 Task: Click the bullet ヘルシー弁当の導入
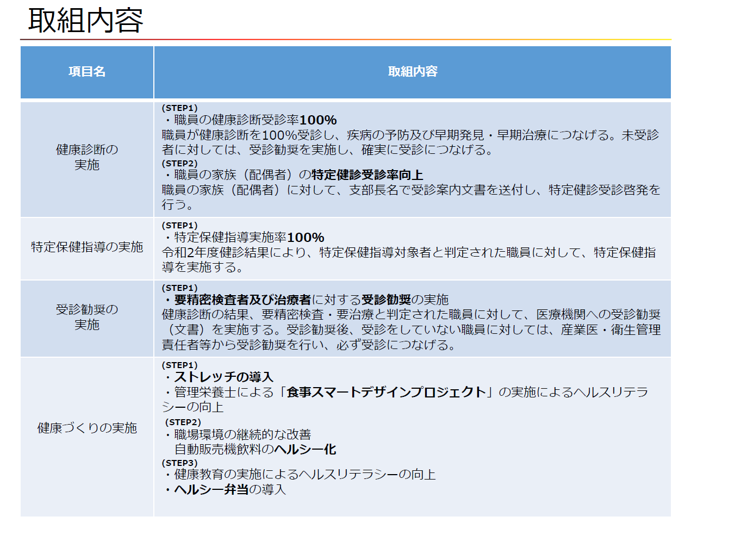[225, 489]
